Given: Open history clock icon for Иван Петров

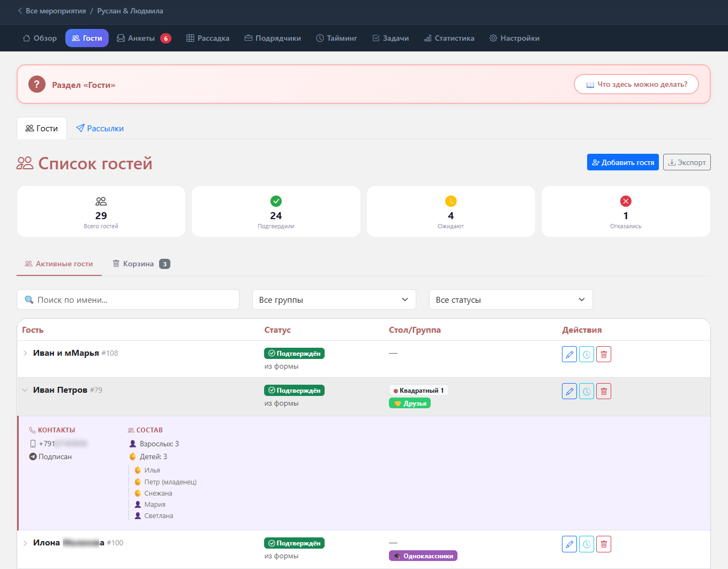Looking at the screenshot, I should pos(587,391).
